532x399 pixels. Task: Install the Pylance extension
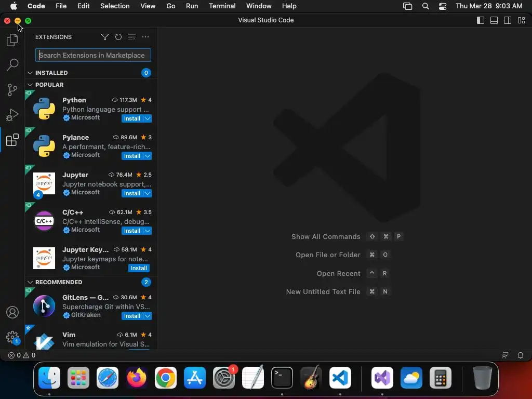coord(132,156)
